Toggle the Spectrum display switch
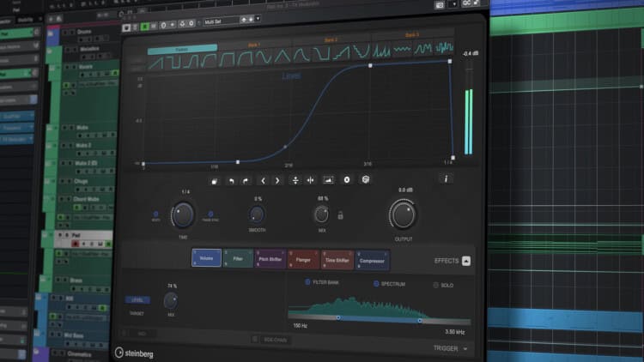This screenshot has height=362, width=644. [376, 284]
